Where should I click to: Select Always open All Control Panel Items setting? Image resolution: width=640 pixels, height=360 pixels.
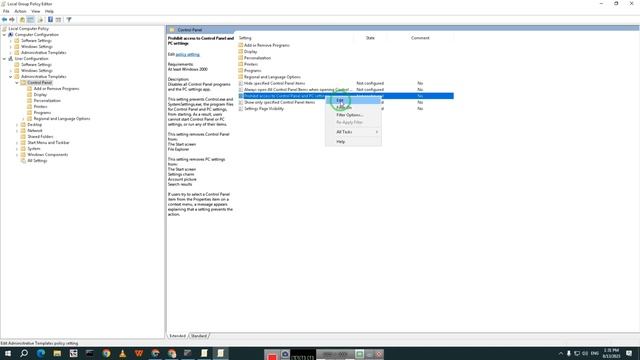[x=298, y=89]
